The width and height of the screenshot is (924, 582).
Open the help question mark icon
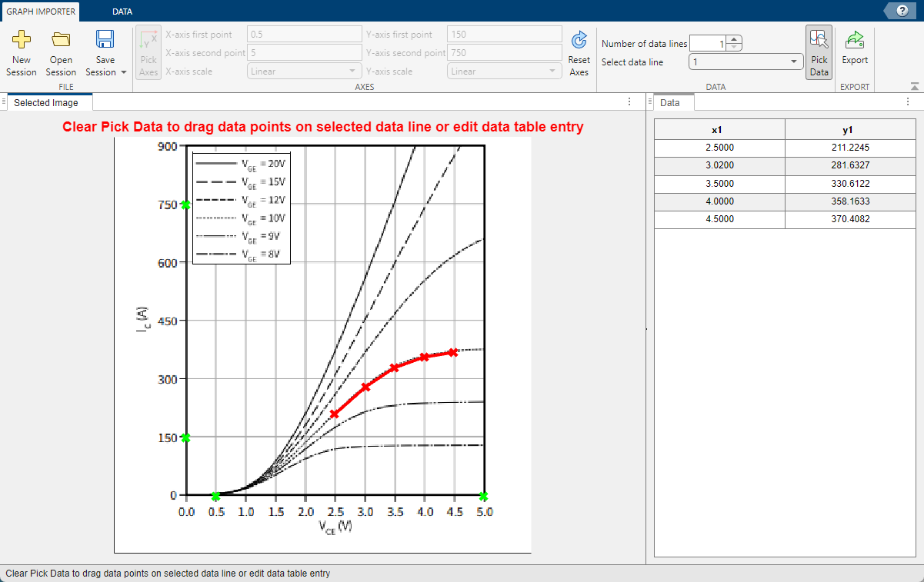coord(902,10)
